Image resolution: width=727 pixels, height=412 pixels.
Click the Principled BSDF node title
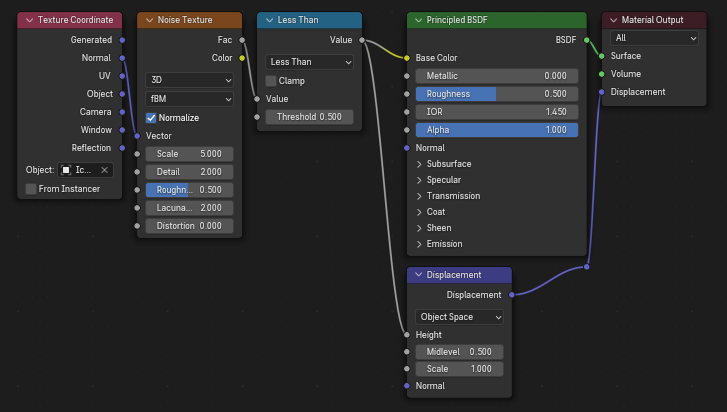(457, 20)
